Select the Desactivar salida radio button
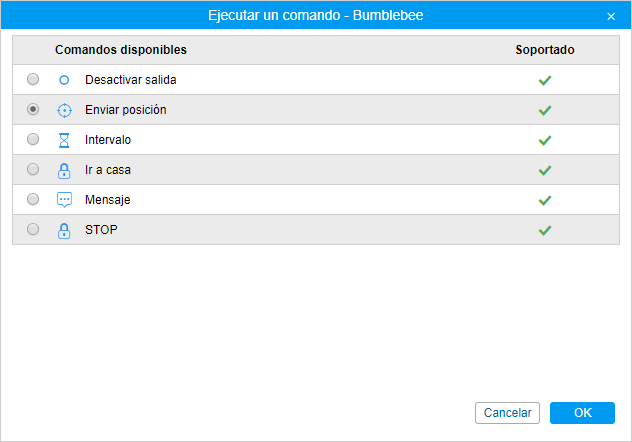The width and height of the screenshot is (632, 442). [33, 79]
